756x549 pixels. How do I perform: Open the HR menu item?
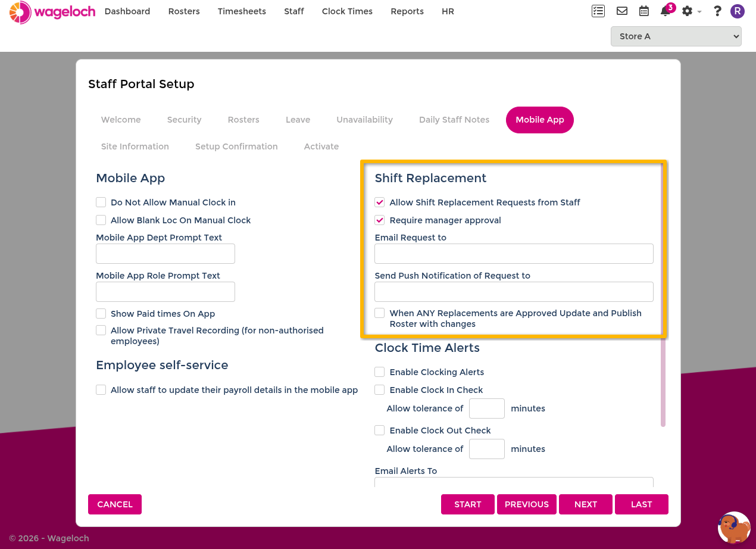pyautogui.click(x=448, y=11)
